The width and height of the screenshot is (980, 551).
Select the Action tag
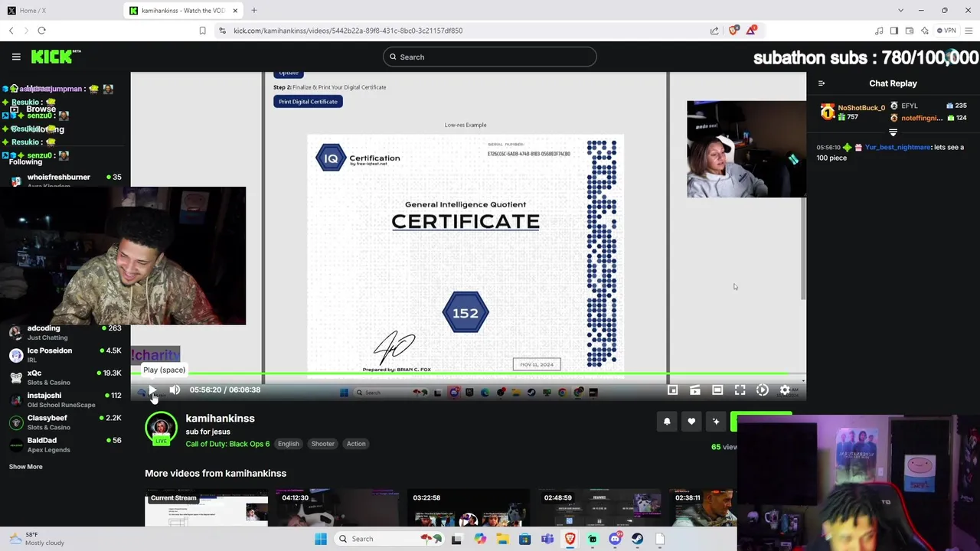(x=356, y=444)
